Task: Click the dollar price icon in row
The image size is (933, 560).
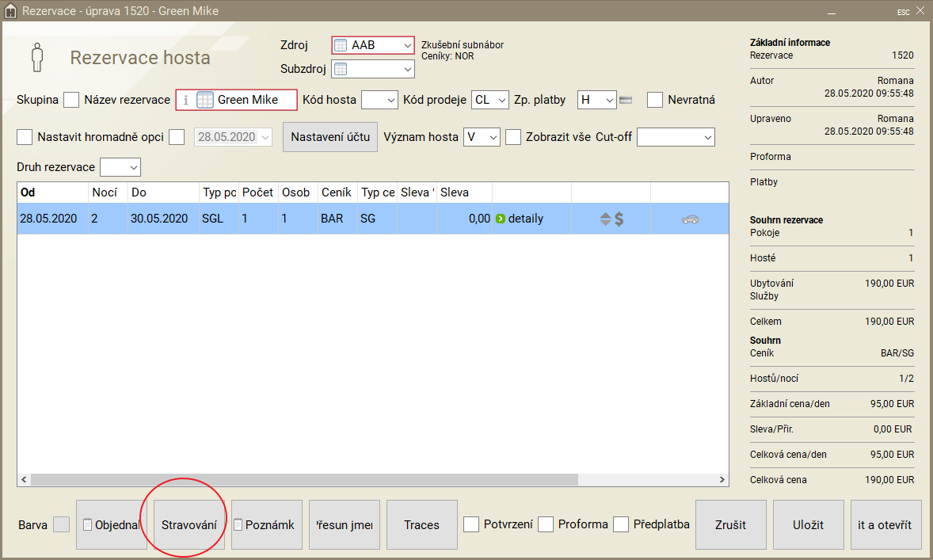Action: click(619, 219)
